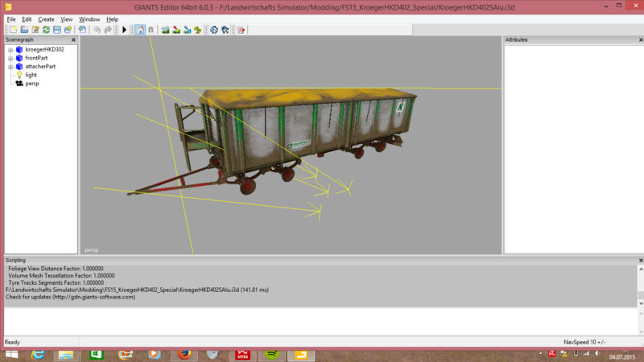Viewport: 644px width, 362px height.
Task: Click the 'Foliage View Distance Factor' log line
Action: [x=56, y=269]
